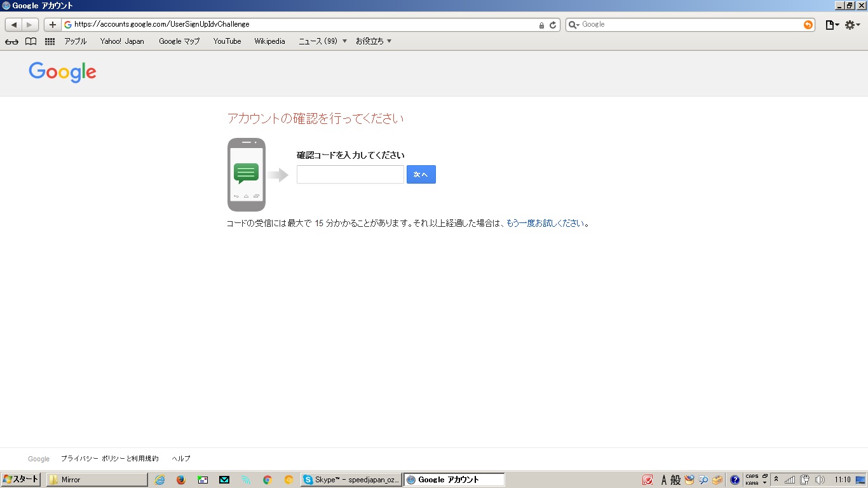Launch Internet Explorer from quick launch

159,480
